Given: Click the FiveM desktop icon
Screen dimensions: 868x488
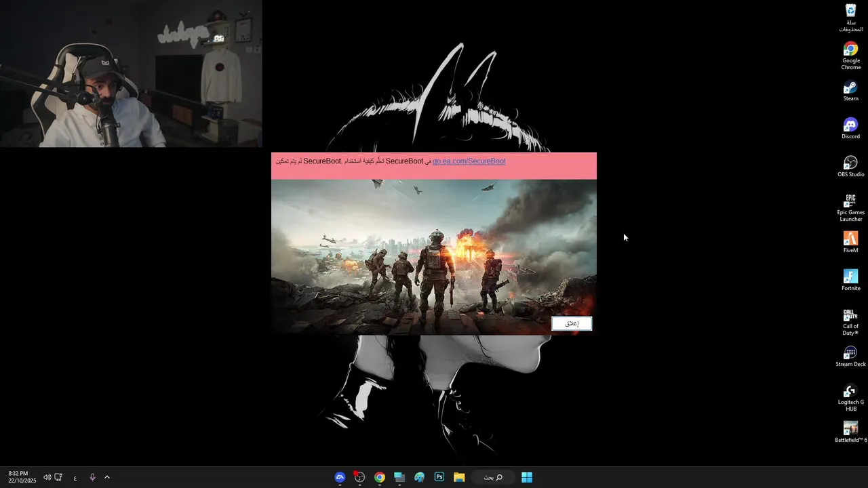Looking at the screenshot, I should pyautogui.click(x=850, y=243).
